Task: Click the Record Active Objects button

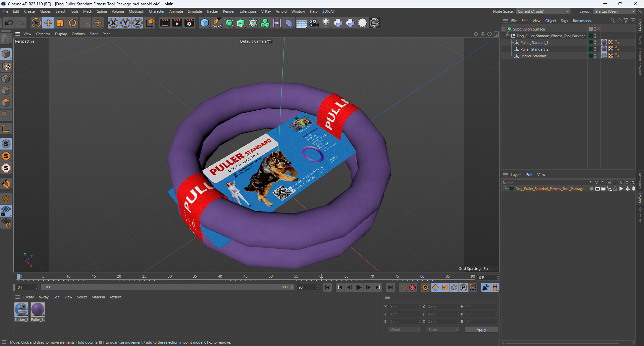Action: [404, 287]
